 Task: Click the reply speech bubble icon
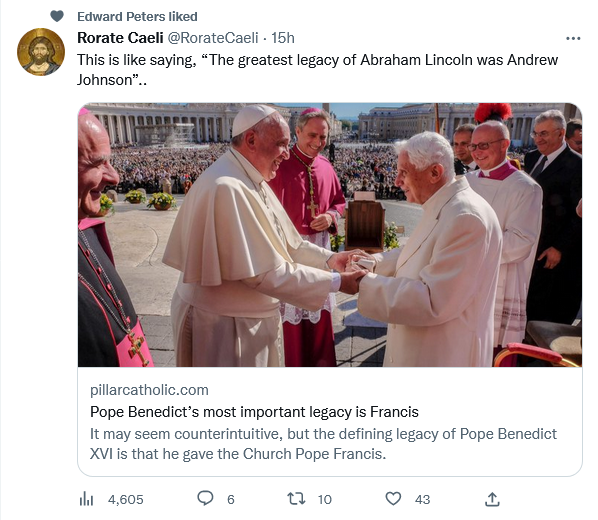coord(205,498)
